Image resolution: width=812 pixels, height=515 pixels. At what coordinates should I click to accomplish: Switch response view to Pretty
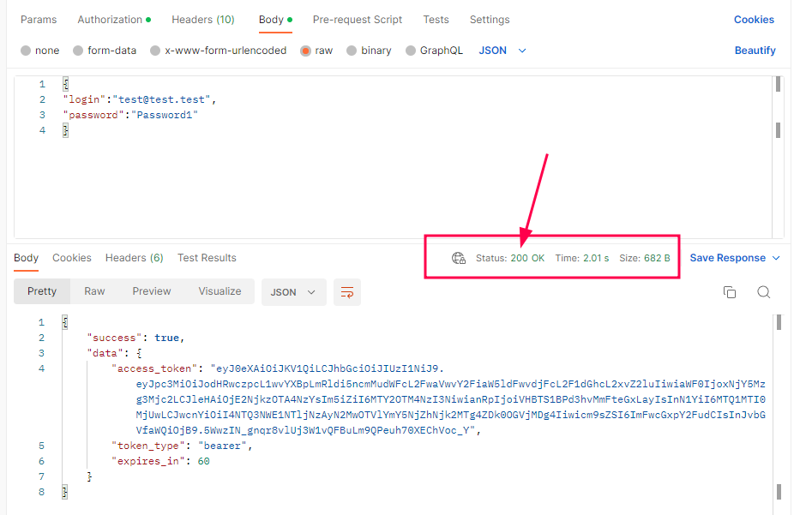pyautogui.click(x=42, y=291)
